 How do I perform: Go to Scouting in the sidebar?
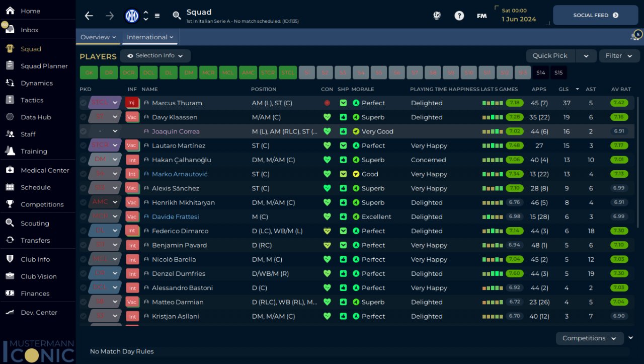(x=35, y=223)
